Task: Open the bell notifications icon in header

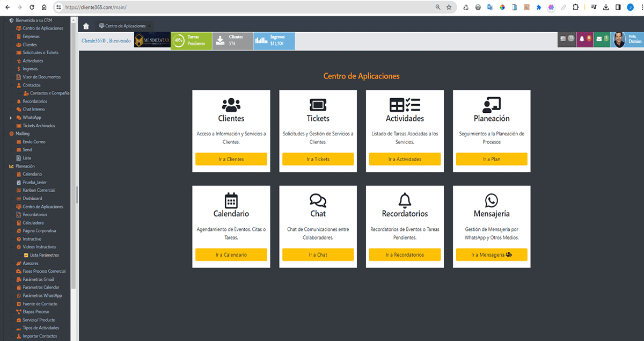Action: (x=584, y=39)
